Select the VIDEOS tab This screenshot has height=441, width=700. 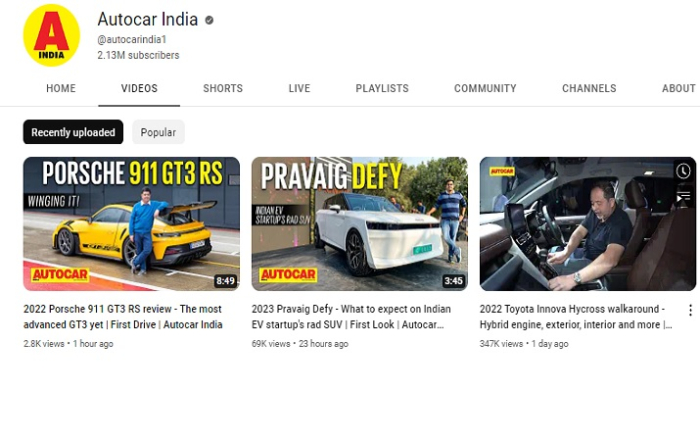pyautogui.click(x=139, y=88)
